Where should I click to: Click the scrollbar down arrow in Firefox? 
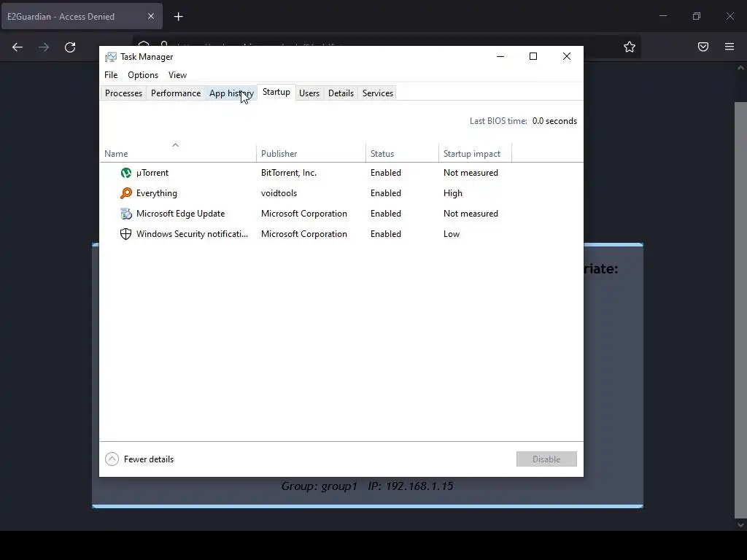tap(740, 525)
